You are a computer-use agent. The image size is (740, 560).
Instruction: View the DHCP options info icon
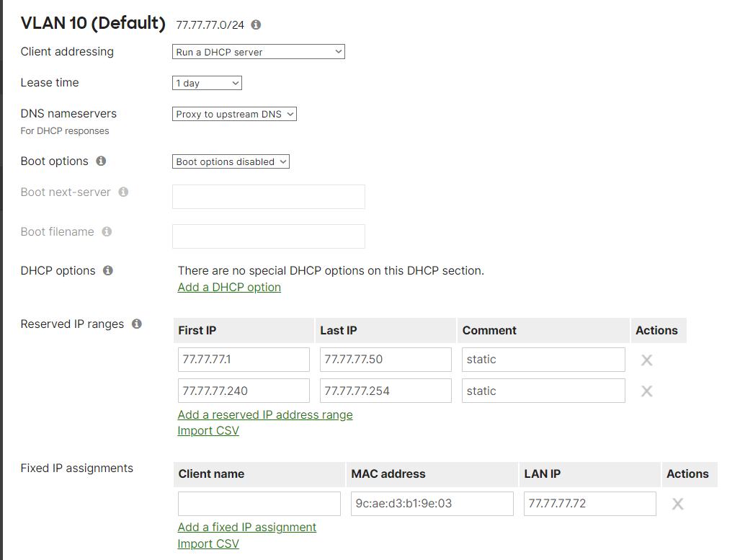pyautogui.click(x=107, y=270)
